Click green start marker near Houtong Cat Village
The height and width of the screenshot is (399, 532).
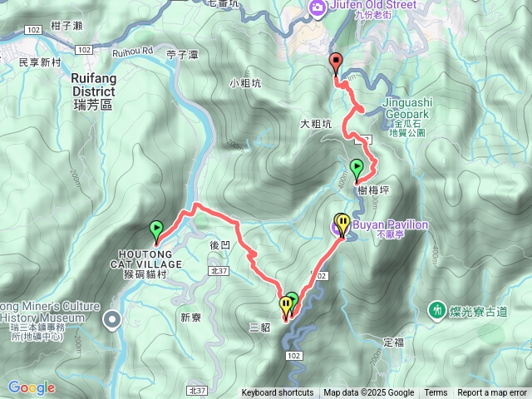tap(156, 232)
